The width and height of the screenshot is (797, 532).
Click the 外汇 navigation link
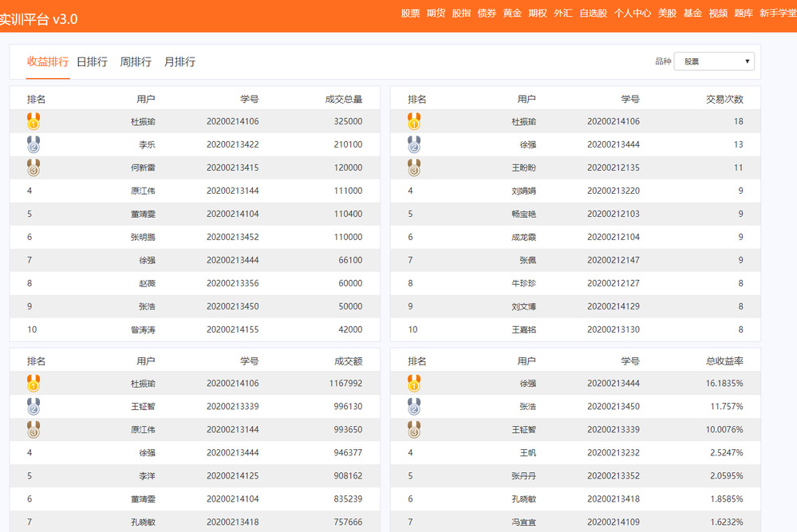tap(562, 13)
